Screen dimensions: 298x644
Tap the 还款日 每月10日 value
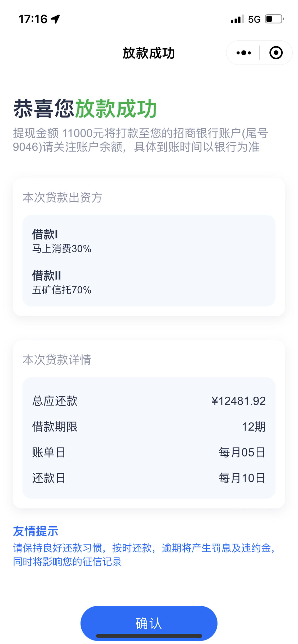coord(242,478)
